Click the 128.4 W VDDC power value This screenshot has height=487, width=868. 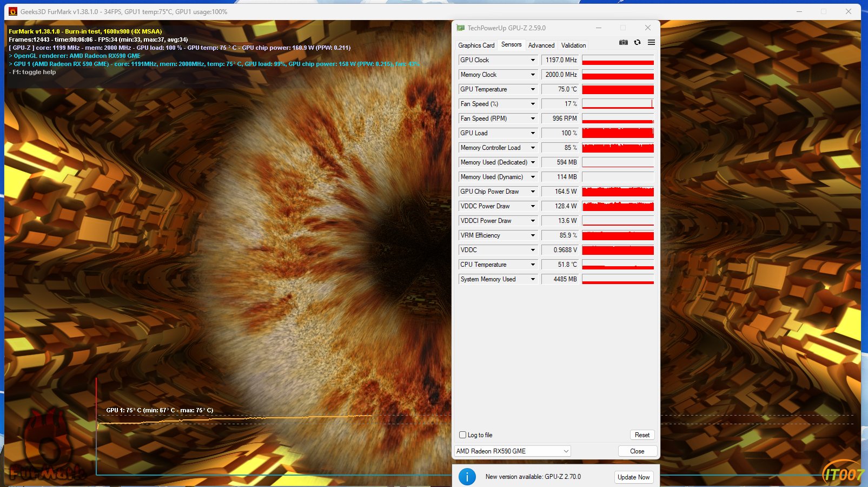pos(560,206)
